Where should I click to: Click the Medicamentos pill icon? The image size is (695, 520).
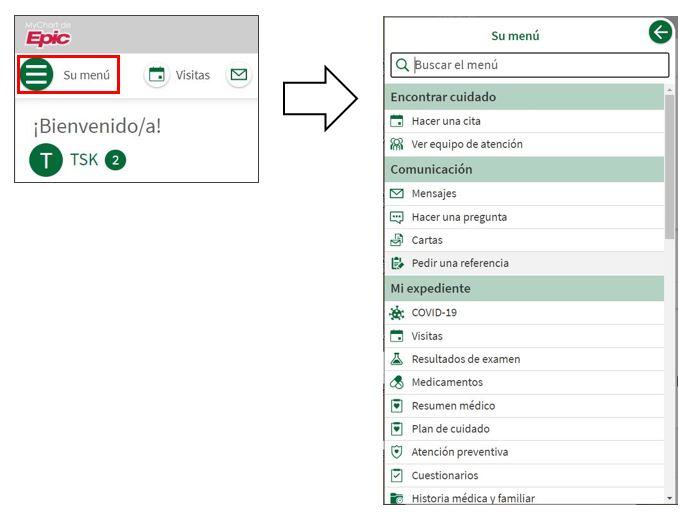coord(397,382)
